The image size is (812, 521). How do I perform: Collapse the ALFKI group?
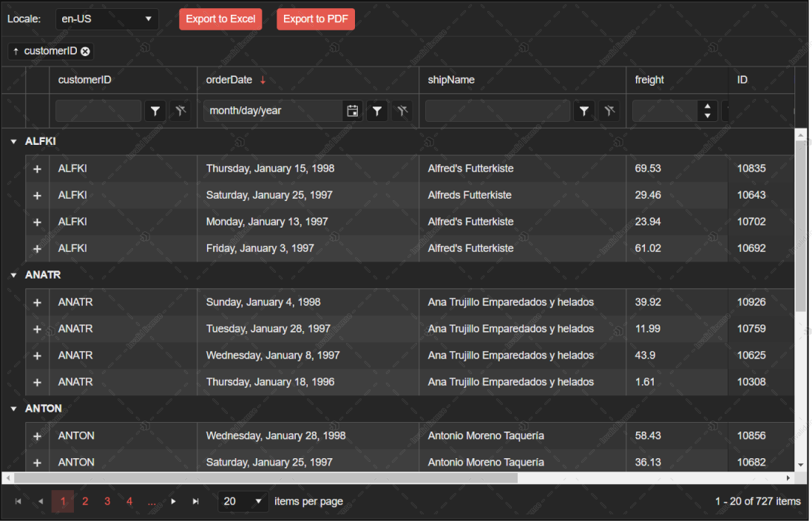coord(13,140)
